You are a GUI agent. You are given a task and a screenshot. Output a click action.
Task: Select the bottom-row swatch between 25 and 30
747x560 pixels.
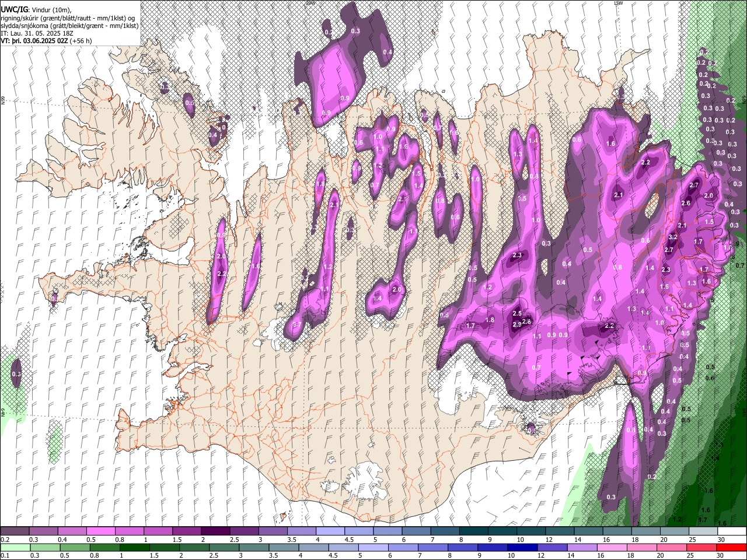coord(702,547)
